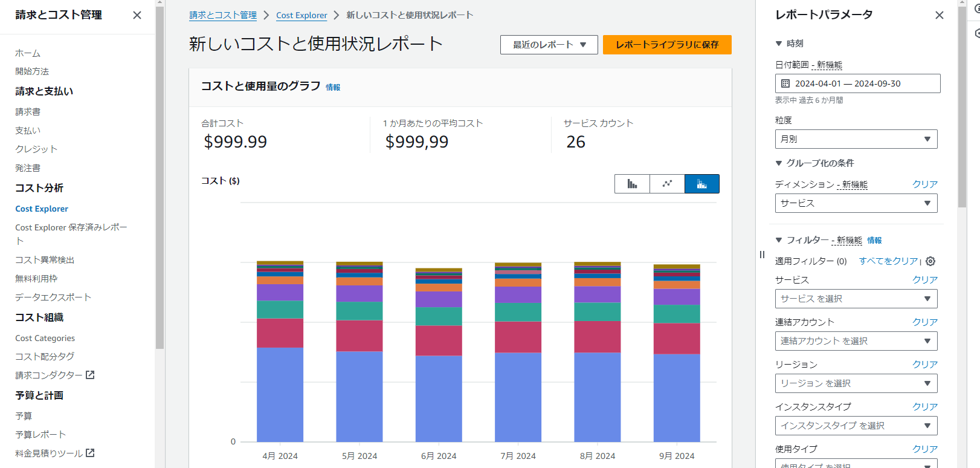The image size is (980, 468).
Task: Click the panel resize handle
Action: coord(762,255)
